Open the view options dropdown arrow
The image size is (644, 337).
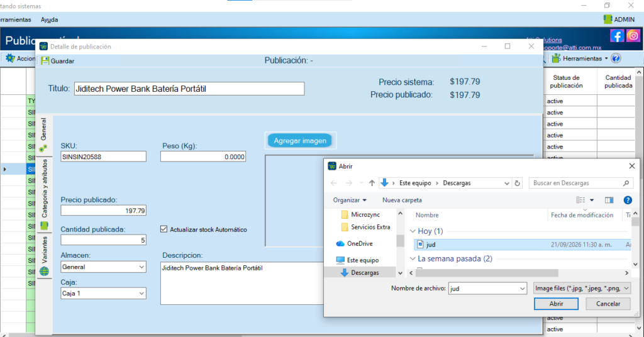pos(592,200)
